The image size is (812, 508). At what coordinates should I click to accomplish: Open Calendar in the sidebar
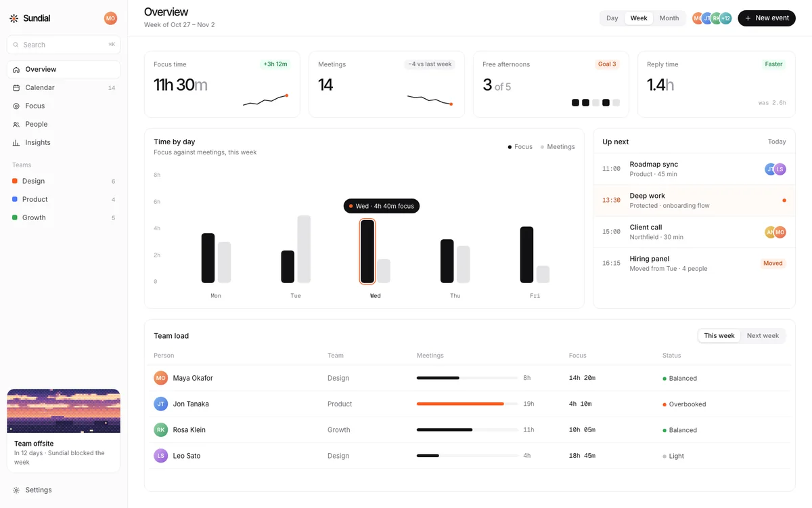pyautogui.click(x=64, y=88)
